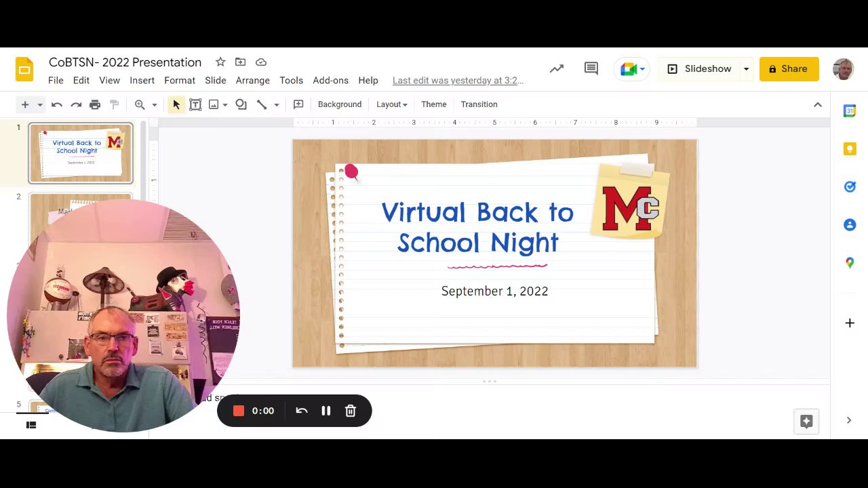Insert an image from toolbar
868x488 pixels.
click(x=214, y=104)
